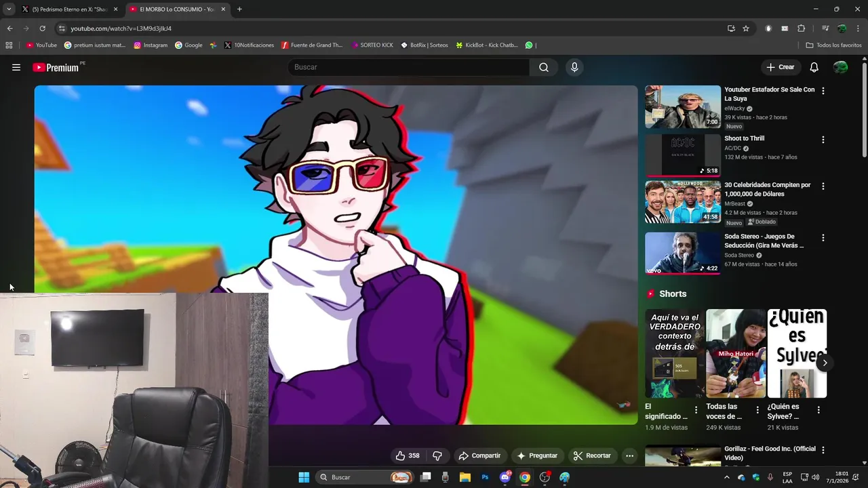The image size is (868, 488).
Task: Open the AC/DC Shoot to Thrill thumbnail
Action: [x=683, y=155]
